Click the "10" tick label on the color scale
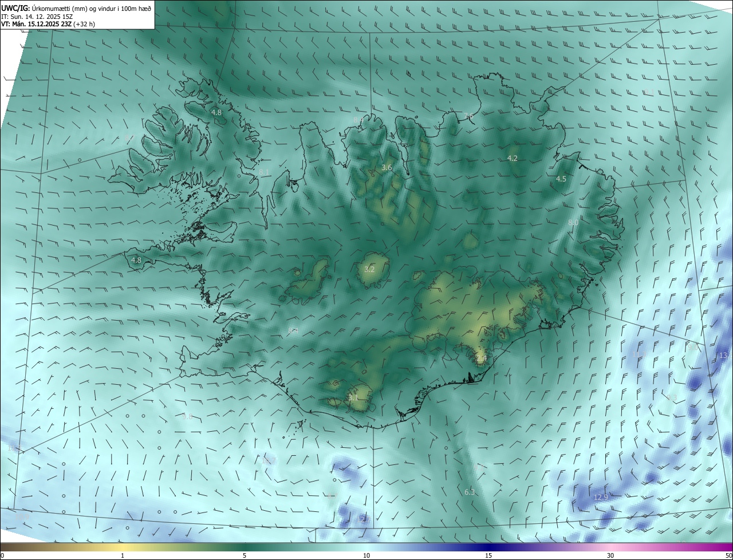Viewport: 733px width, 560px height. [366, 555]
